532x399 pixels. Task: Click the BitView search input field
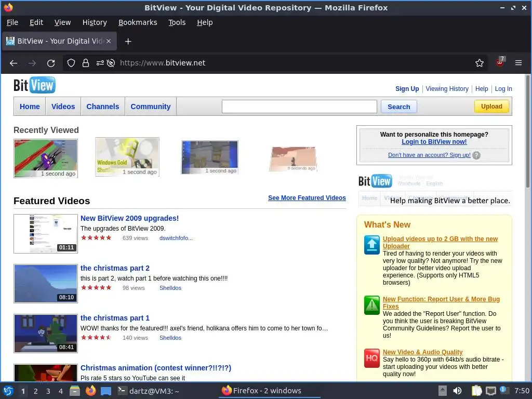pos(299,107)
